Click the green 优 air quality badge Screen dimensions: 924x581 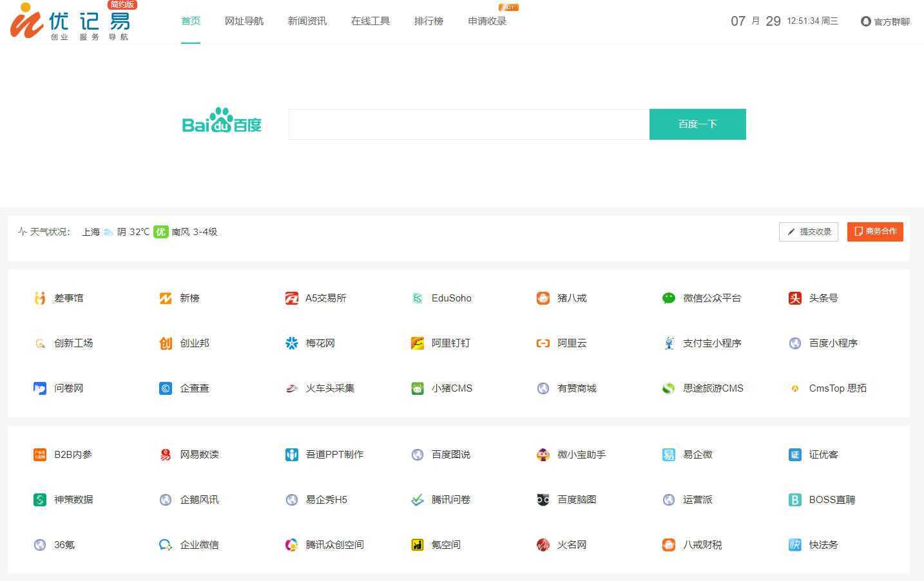pyautogui.click(x=160, y=232)
